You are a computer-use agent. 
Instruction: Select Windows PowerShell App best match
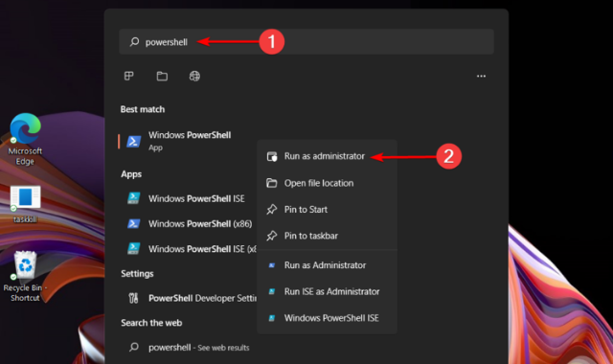coord(188,141)
